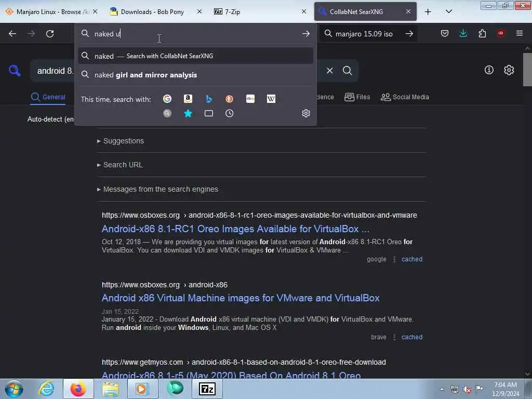Open the uBlock Origin extension icon
Image resolution: width=532 pixels, height=399 pixels.
click(x=501, y=33)
